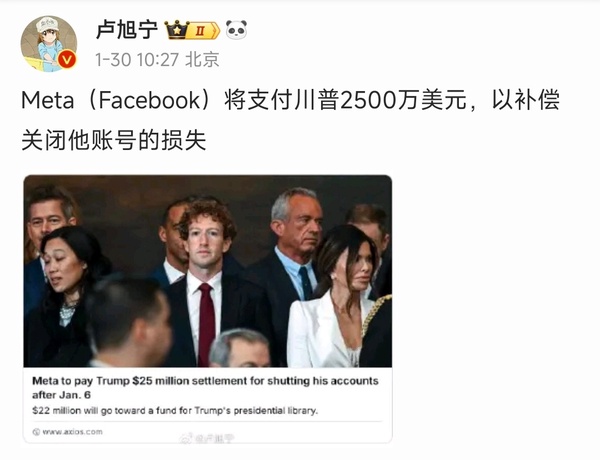Image resolution: width=600 pixels, height=460 pixels.
Task: Tap the Weibo watermark logo at bottom
Action: click(206, 439)
